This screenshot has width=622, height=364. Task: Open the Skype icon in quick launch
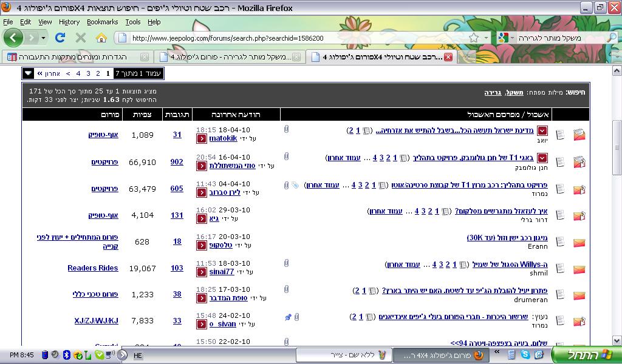tap(525, 354)
